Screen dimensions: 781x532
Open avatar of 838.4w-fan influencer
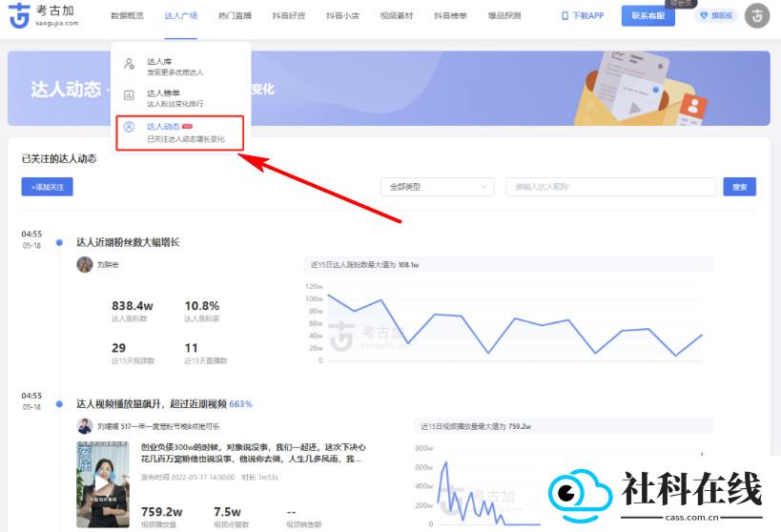tap(85, 264)
